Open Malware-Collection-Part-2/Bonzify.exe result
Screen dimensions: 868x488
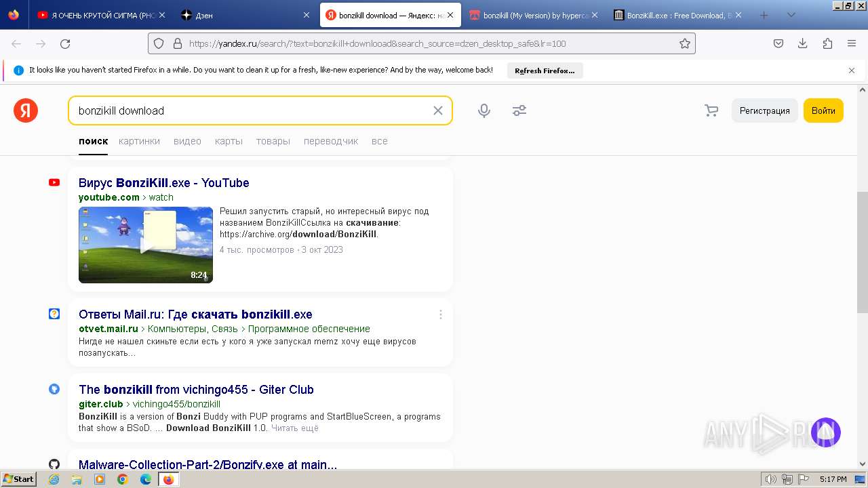(208, 464)
